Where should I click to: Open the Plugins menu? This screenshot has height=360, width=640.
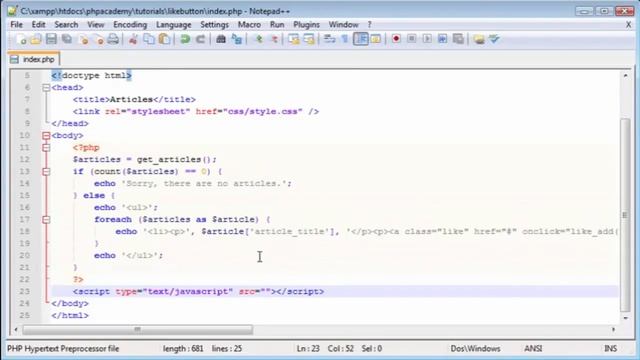[x=306, y=24]
